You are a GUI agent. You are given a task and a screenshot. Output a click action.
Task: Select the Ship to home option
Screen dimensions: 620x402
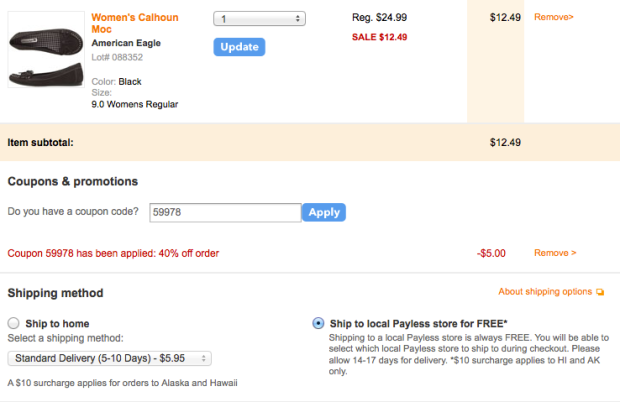point(14,323)
